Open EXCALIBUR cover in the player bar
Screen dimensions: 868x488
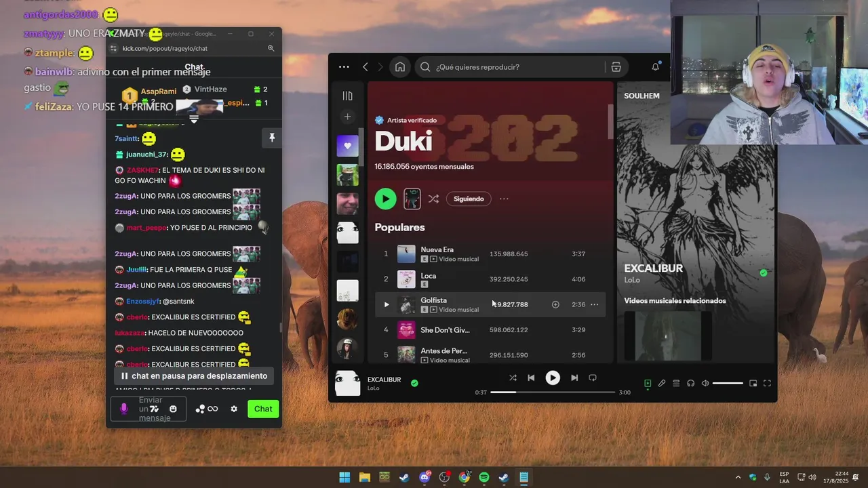coord(348,384)
